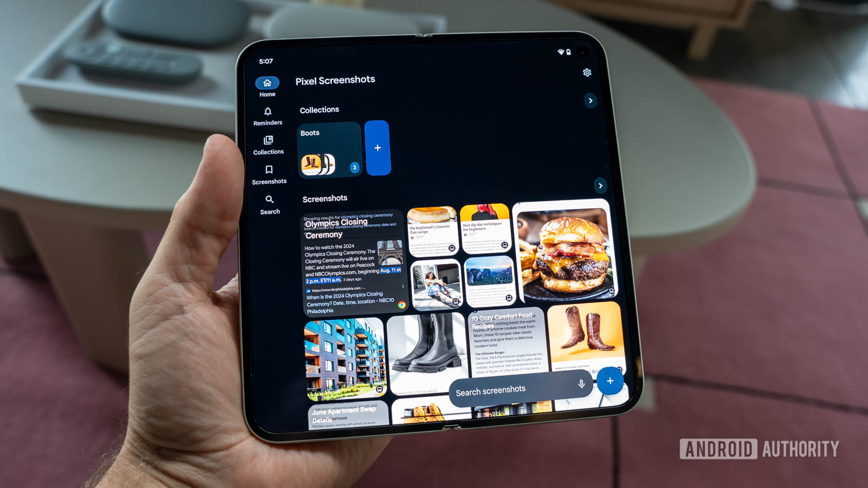
Task: Expand the Screenshots section chevron
Action: (x=600, y=185)
